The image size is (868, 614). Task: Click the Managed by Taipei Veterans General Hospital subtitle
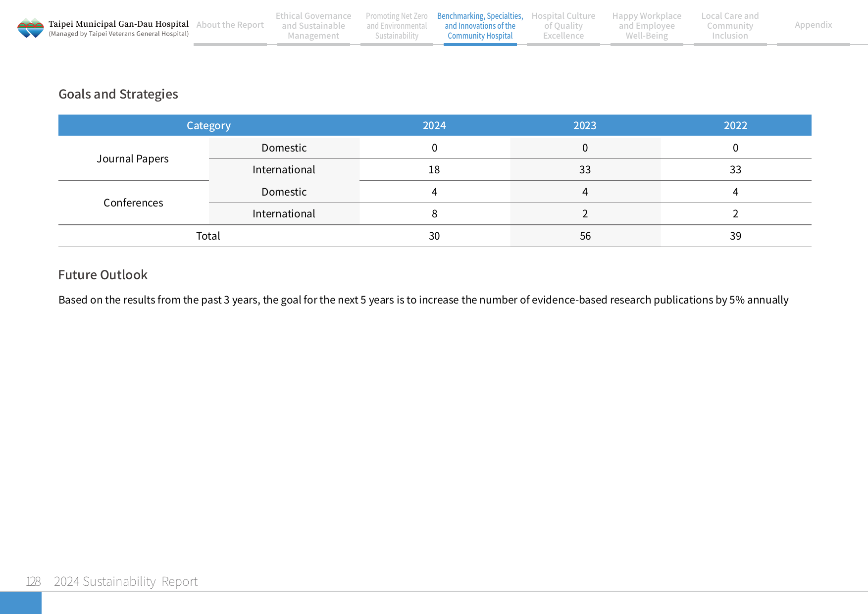[119, 34]
